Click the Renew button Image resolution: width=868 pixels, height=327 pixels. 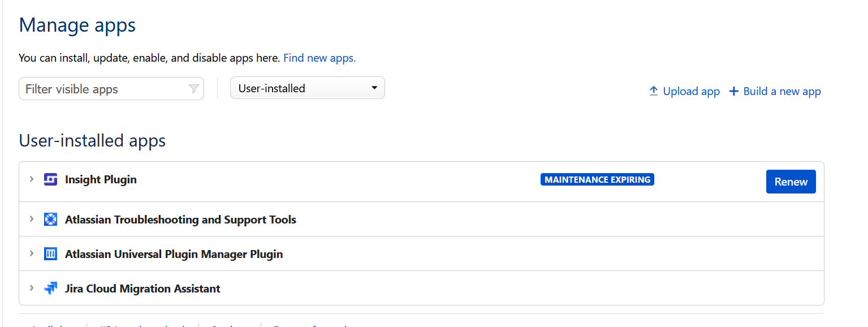791,182
